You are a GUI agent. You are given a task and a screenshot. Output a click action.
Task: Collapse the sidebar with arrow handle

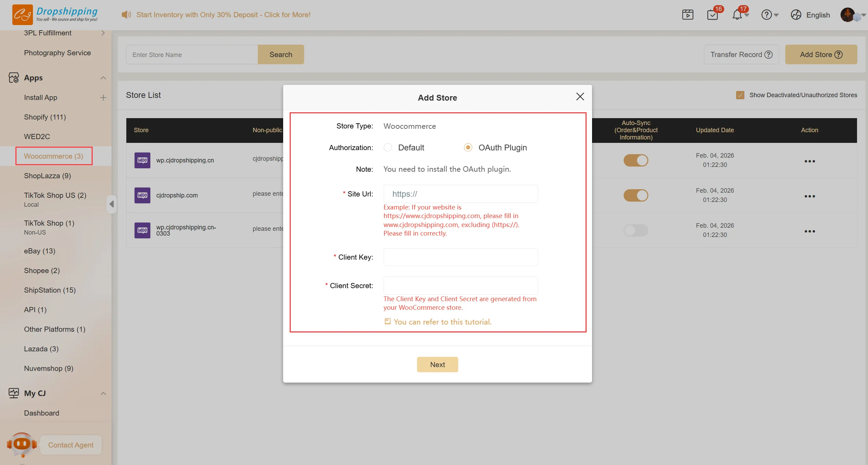112,204
